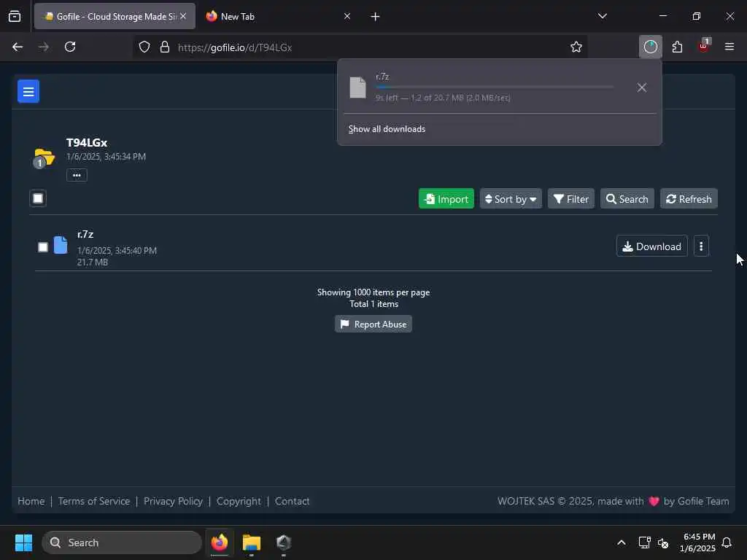The height and width of the screenshot is (560, 747).
Task: Open the Firefox application menu
Action: [729, 47]
